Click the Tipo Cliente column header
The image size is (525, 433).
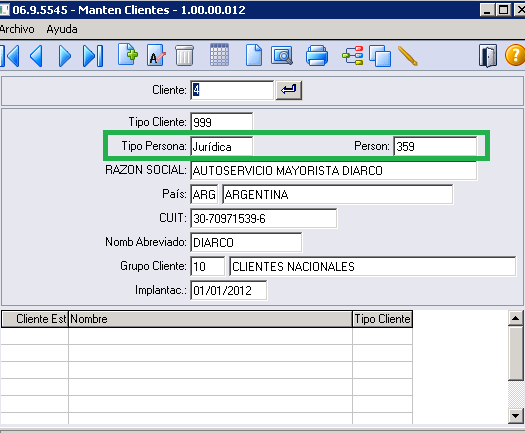click(382, 319)
